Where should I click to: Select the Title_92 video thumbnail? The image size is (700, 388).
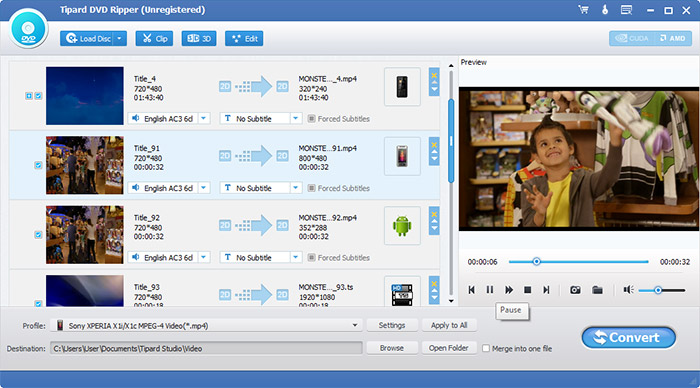[85, 234]
